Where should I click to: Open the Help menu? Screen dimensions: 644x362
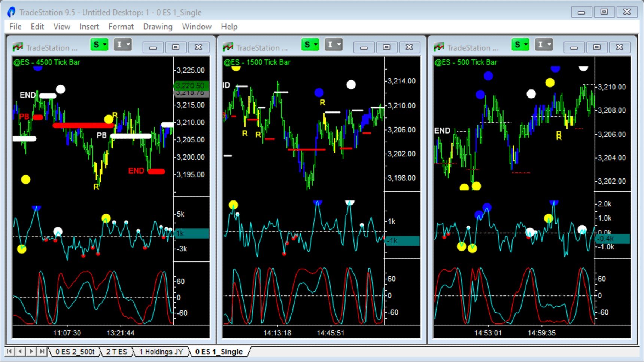click(229, 27)
